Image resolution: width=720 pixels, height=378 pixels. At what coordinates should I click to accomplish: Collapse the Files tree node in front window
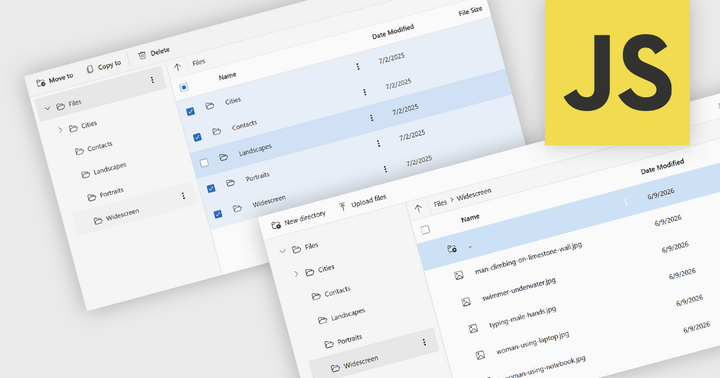click(x=283, y=251)
